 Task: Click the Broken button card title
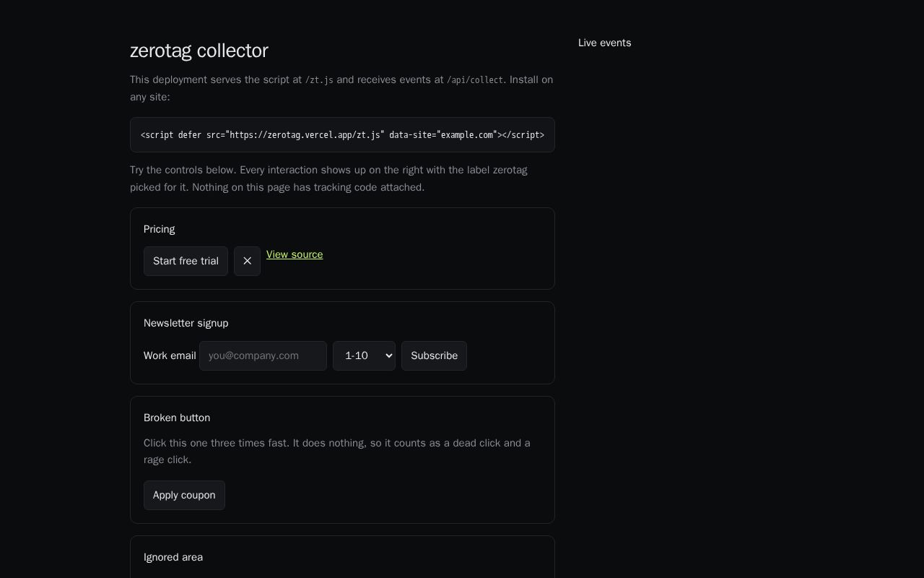point(177,418)
